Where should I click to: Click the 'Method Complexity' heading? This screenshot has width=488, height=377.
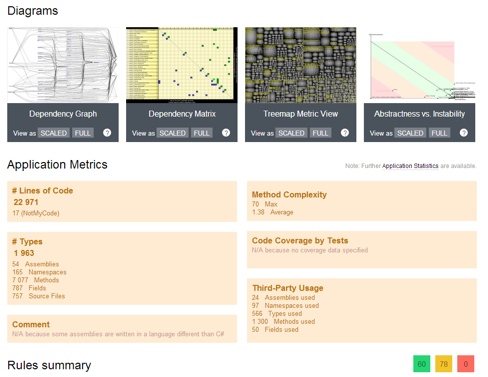(x=289, y=195)
